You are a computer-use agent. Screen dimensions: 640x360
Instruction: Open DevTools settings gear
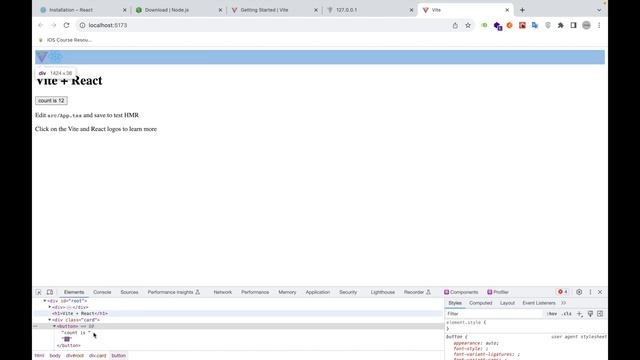click(579, 292)
